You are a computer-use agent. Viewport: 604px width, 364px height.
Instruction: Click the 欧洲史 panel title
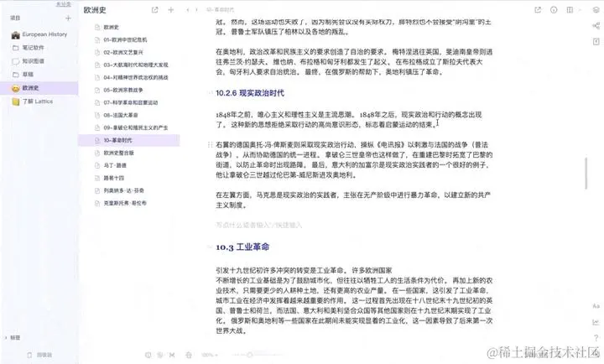pos(95,10)
